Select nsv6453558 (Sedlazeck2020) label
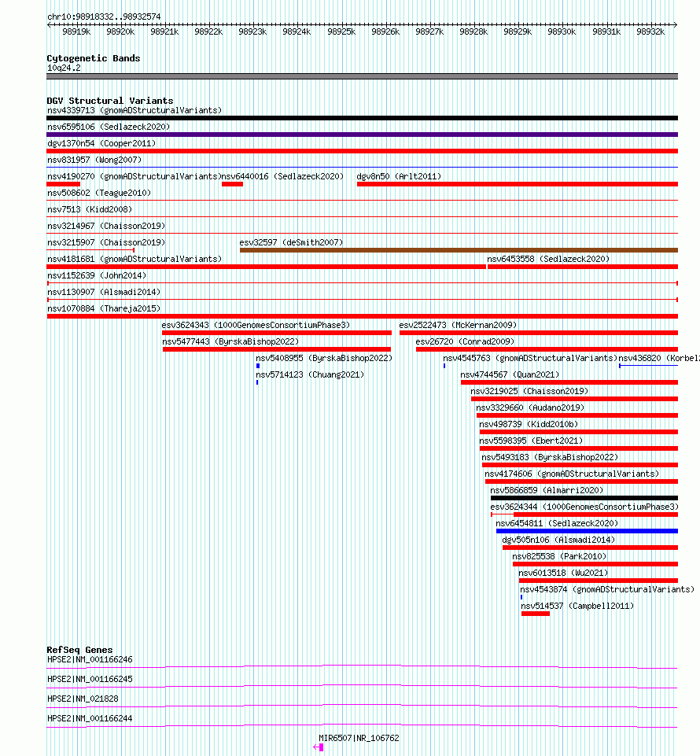Image resolution: width=700 pixels, height=756 pixels. [548, 259]
